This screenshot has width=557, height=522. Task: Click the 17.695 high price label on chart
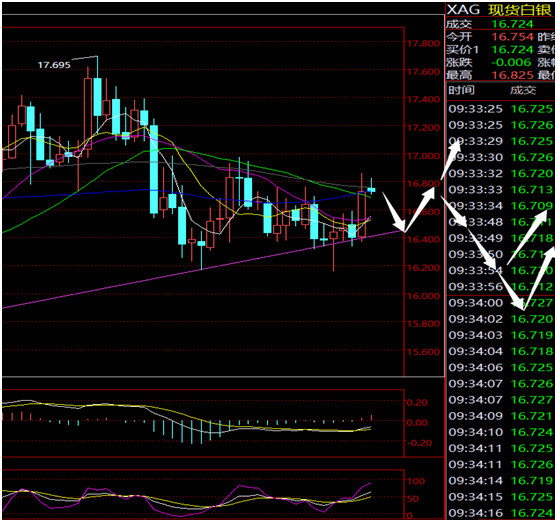coord(54,65)
